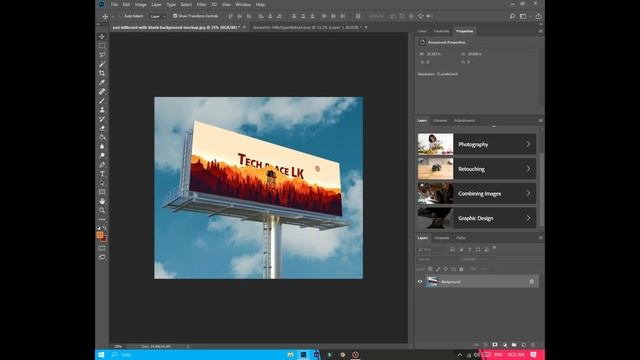
Task: Select the Move tool in the toolbox
Action: click(x=102, y=37)
